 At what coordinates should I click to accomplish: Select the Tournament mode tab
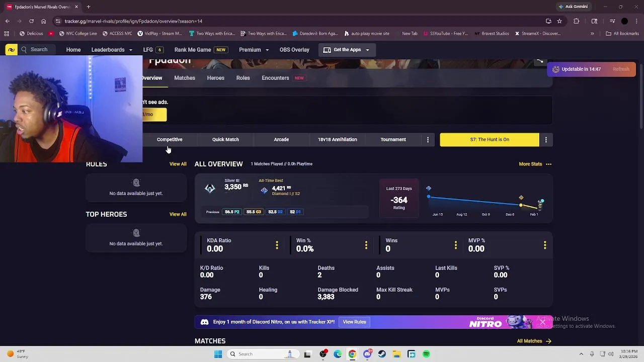pyautogui.click(x=393, y=139)
